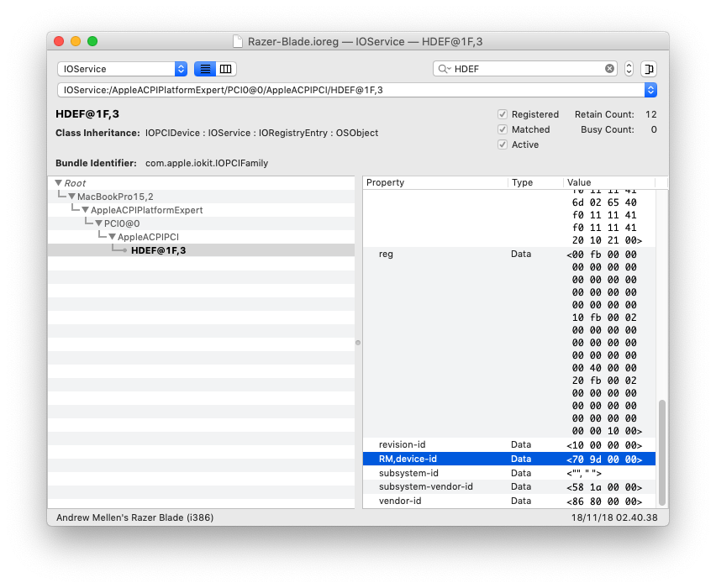Open search options magnifier menu
Viewport: 716px width, 588px height.
[x=444, y=69]
